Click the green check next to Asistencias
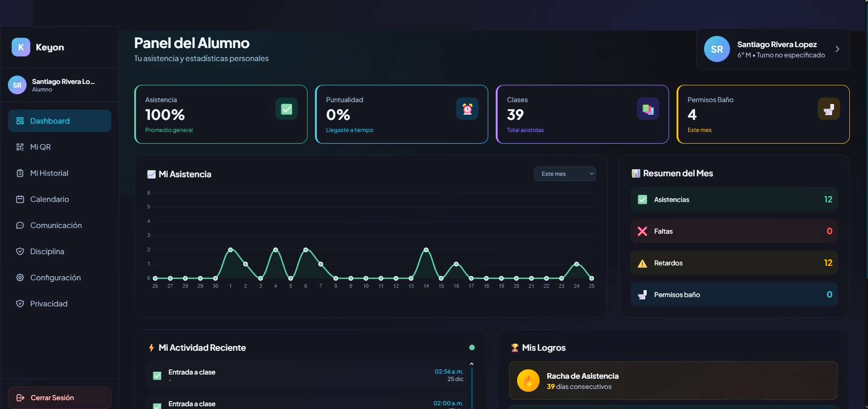The image size is (868, 409). click(642, 200)
